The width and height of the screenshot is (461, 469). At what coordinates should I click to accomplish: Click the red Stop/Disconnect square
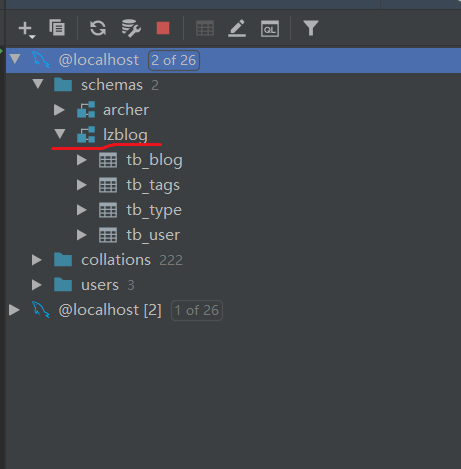point(163,28)
